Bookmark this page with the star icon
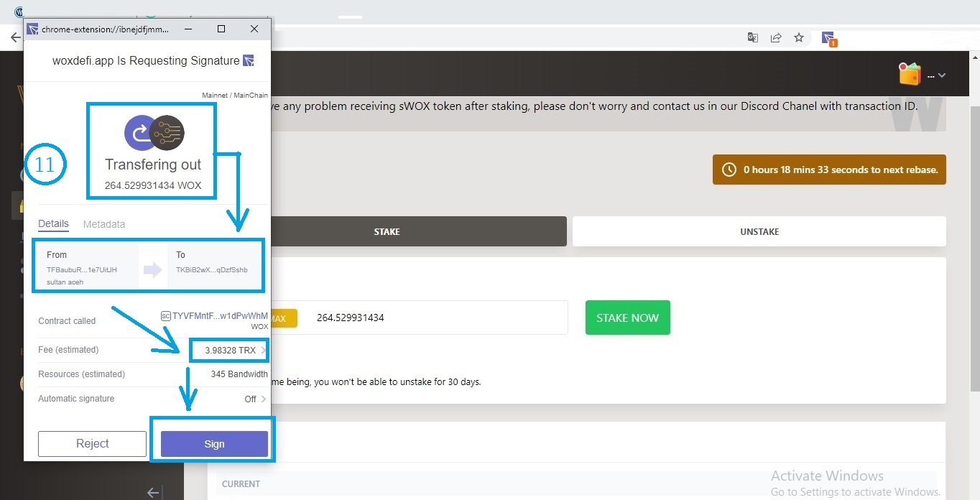The width and height of the screenshot is (980, 500). (x=799, y=37)
